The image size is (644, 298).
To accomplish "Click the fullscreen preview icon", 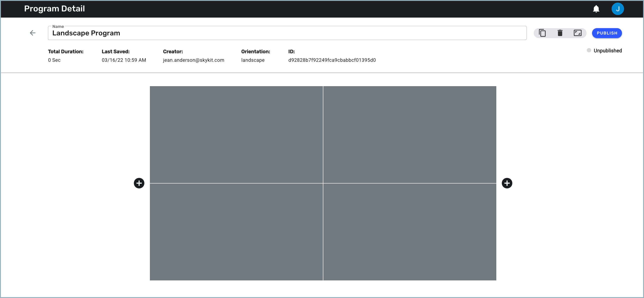I will tap(578, 33).
